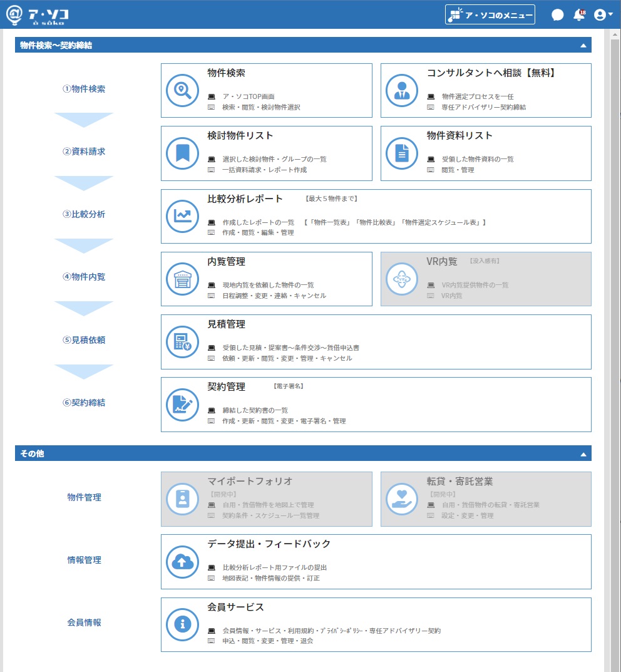
Task: Open the コンサルタントへ相談【無料】 title
Action: click(x=491, y=73)
